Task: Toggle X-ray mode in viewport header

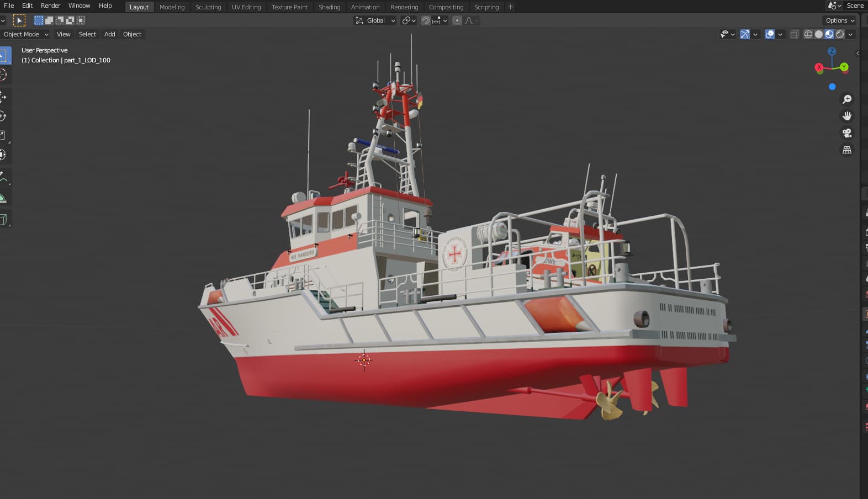Action: [794, 34]
